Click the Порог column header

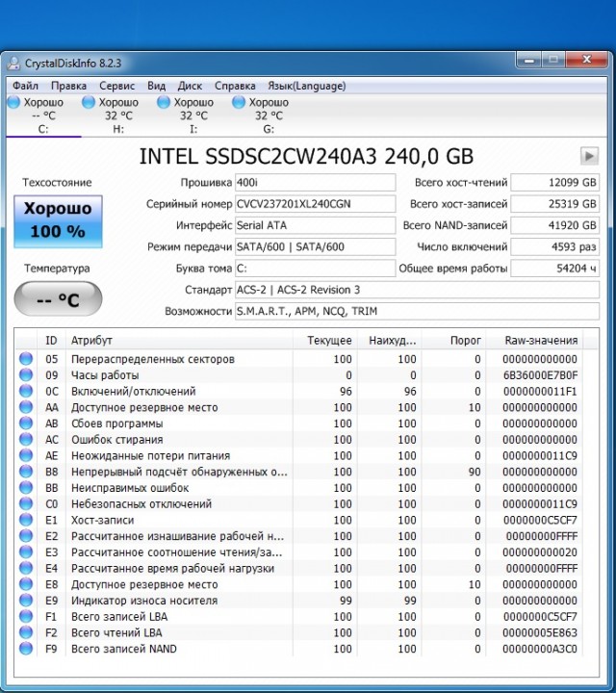pyautogui.click(x=453, y=341)
